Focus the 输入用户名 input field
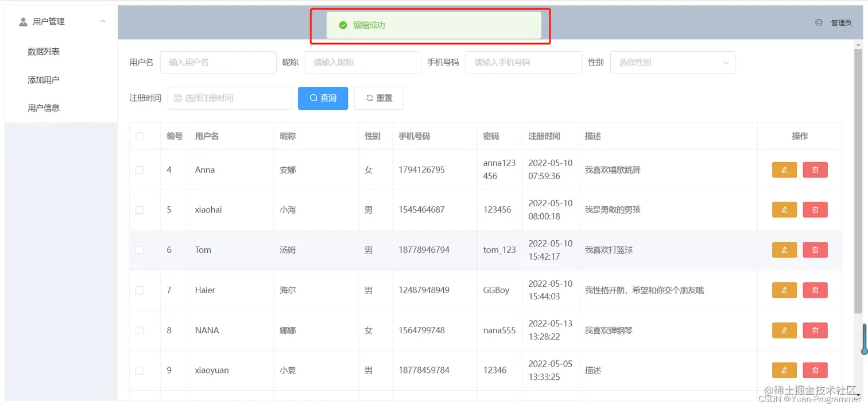This screenshot has width=868, height=408. point(218,62)
